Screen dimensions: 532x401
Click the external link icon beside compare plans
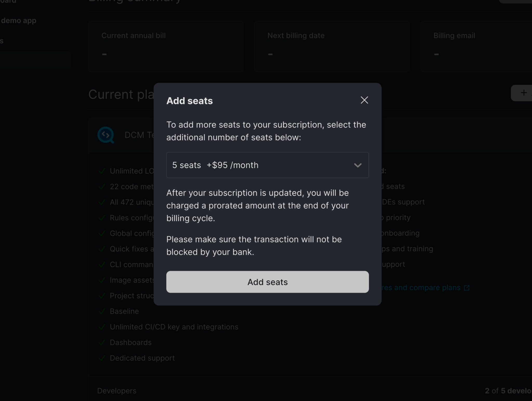(467, 288)
